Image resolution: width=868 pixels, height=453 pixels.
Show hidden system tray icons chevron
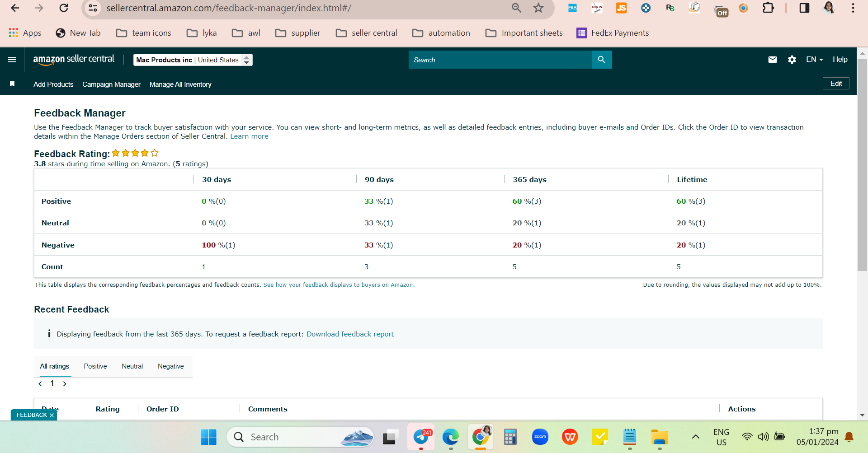coord(696,437)
